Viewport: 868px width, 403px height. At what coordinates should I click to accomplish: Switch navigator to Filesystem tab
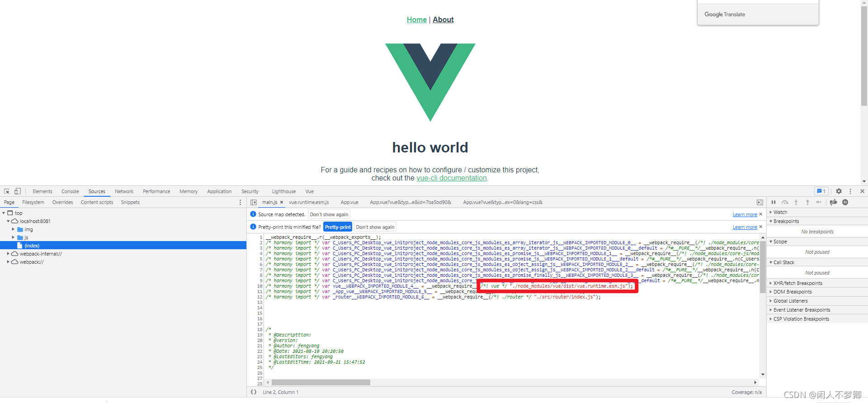33,202
